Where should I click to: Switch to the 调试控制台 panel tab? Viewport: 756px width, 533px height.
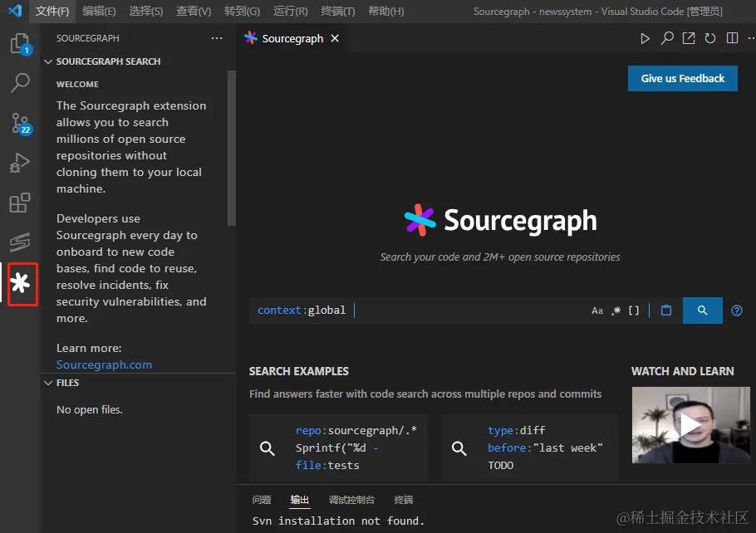click(x=351, y=500)
